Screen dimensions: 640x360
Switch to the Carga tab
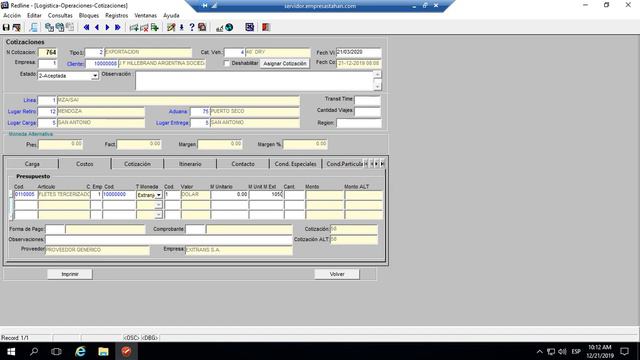(x=32, y=164)
